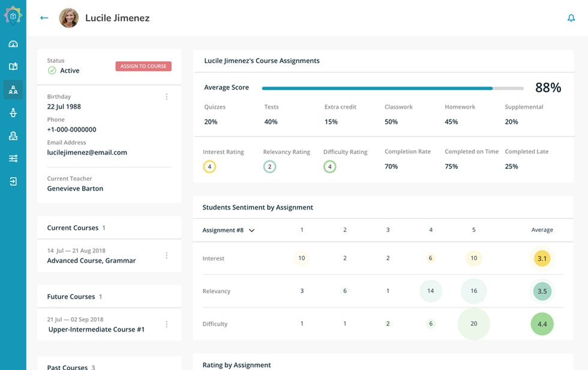
Task: Open options menu for Upper-Intermediate Course #1
Action: pos(166,324)
